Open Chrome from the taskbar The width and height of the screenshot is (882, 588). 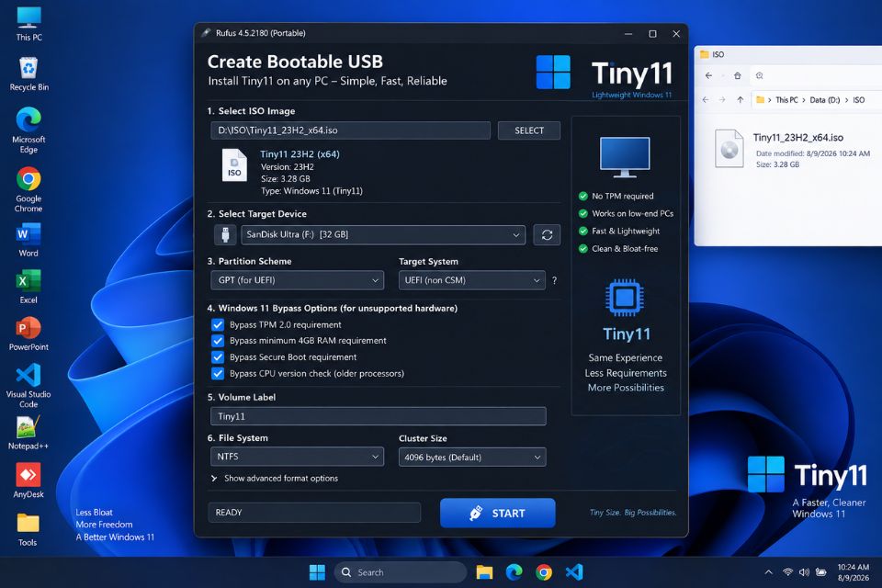543,572
